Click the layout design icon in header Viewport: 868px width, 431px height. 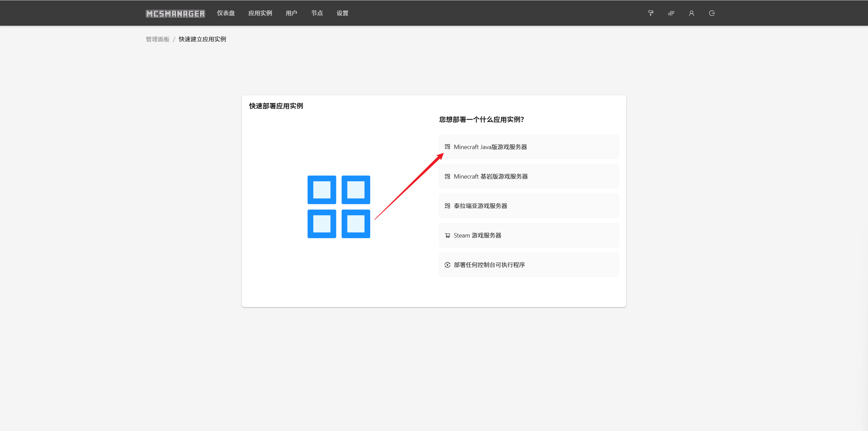tap(671, 13)
